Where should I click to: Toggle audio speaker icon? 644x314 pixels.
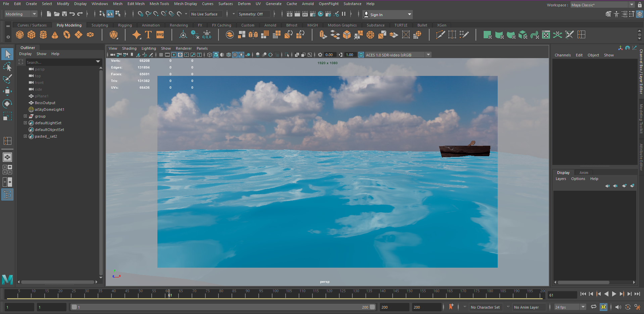pyautogui.click(x=618, y=307)
